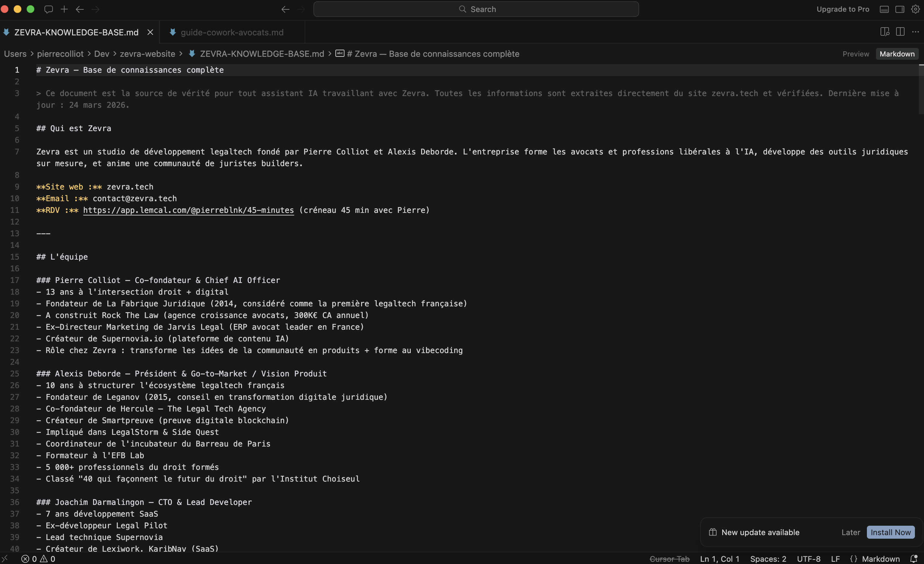Dismiss update with Later
This screenshot has height=564, width=924.
(x=850, y=532)
